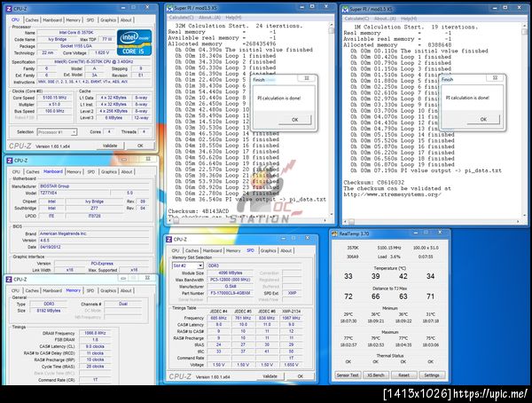Click OK in the CPU-Z CPU window

(140, 146)
